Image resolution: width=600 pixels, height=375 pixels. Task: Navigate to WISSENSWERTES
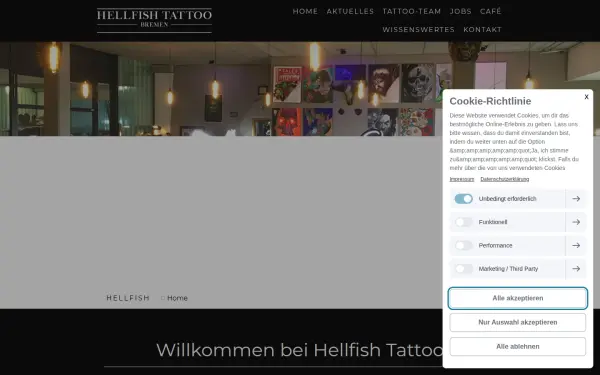point(418,29)
